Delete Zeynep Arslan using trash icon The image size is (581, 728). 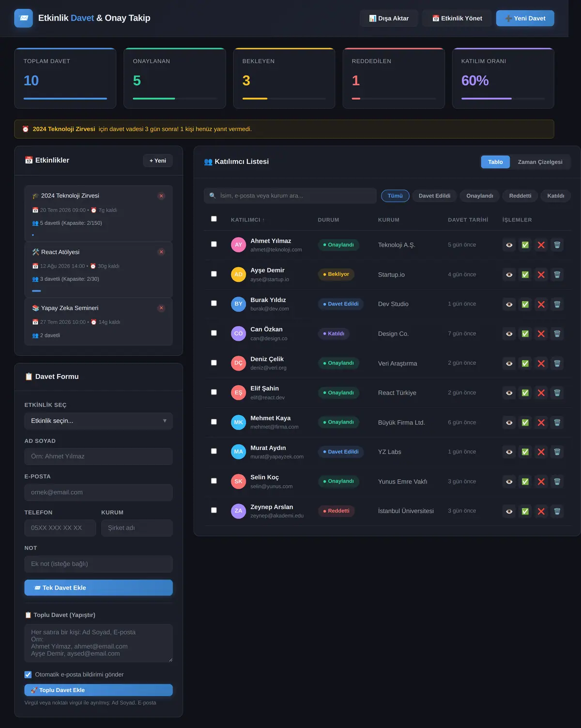point(557,511)
